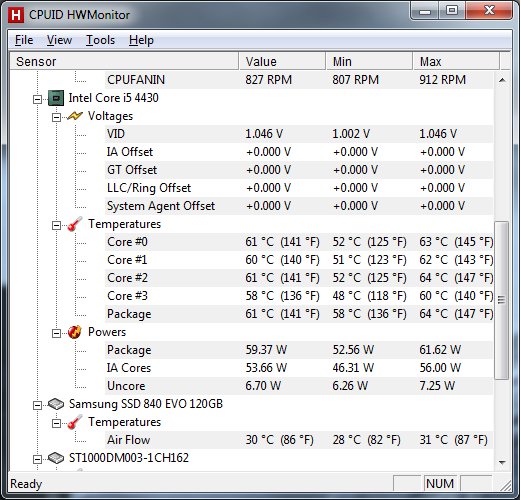Click the NUM indicator in status bar
The image size is (521, 500).
pos(440,484)
